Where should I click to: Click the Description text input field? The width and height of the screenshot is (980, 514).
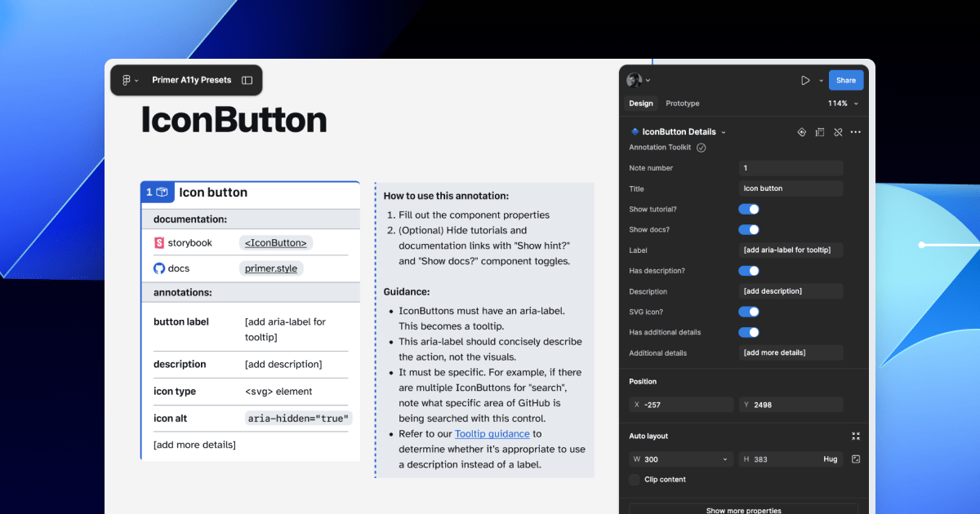790,291
